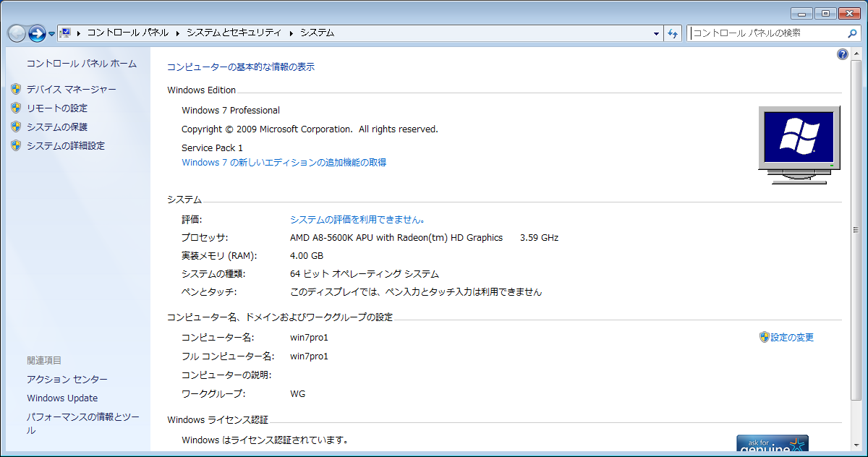Image resolution: width=868 pixels, height=457 pixels.
Task: Select コントロール パネル in the breadcrumb
Action: (x=128, y=33)
